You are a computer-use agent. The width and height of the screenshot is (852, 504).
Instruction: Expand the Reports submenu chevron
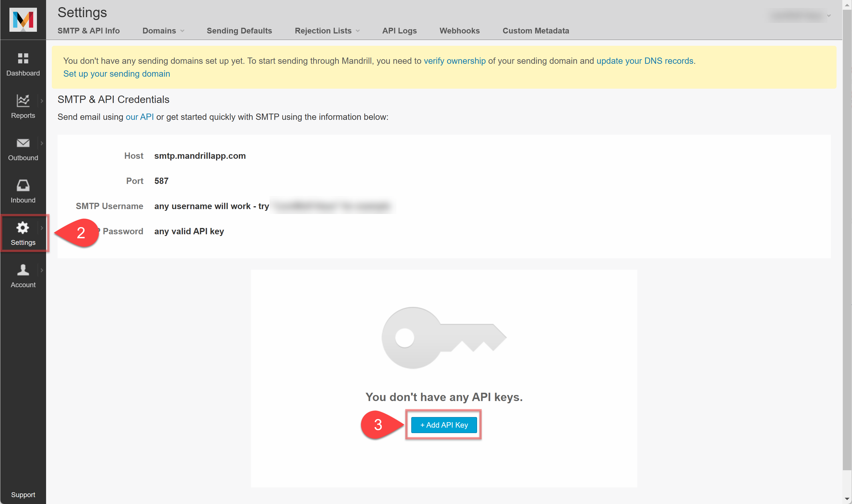[42, 101]
